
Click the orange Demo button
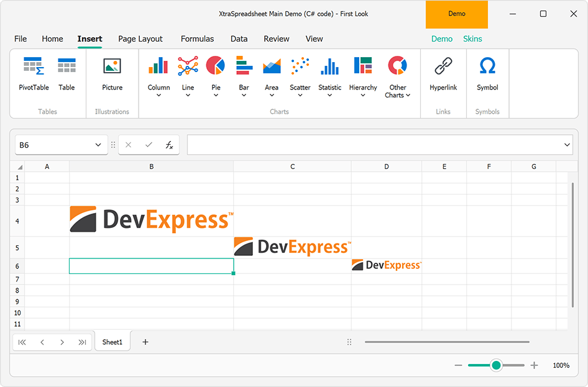[457, 14]
